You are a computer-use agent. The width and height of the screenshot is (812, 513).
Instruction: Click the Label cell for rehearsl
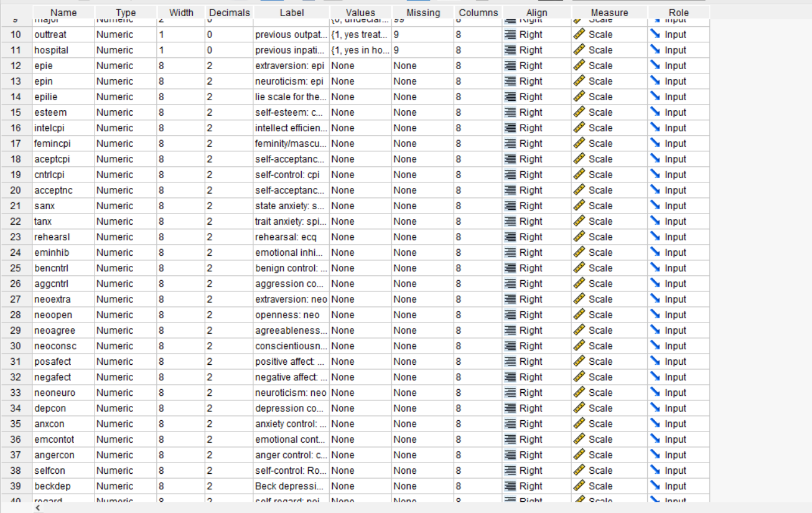pyautogui.click(x=290, y=237)
